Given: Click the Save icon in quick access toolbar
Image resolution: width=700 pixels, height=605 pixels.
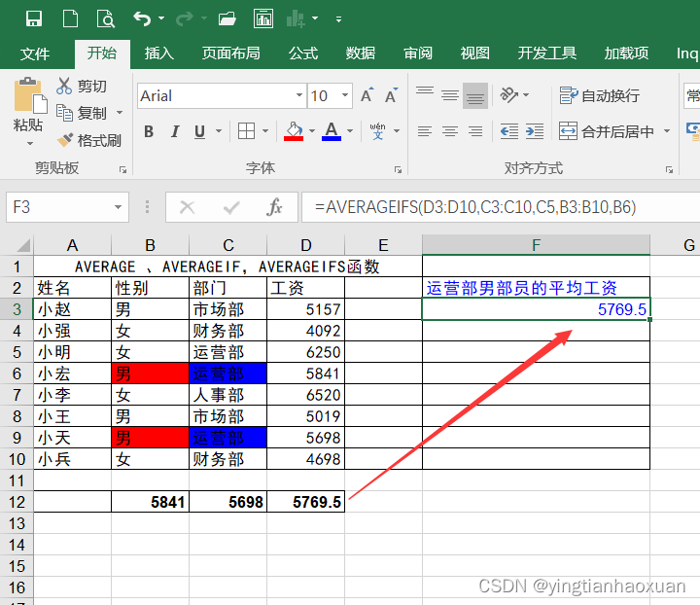Looking at the screenshot, I should tap(34, 18).
